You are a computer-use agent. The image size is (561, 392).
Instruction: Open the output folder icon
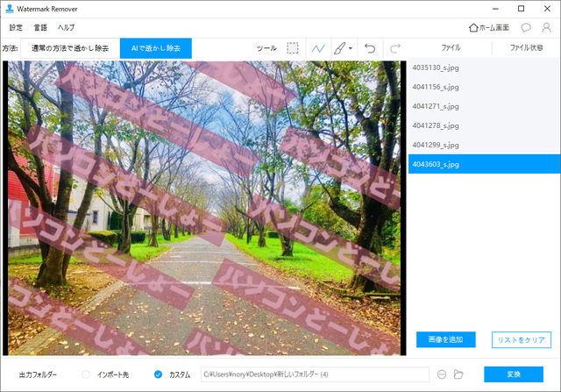pos(458,374)
